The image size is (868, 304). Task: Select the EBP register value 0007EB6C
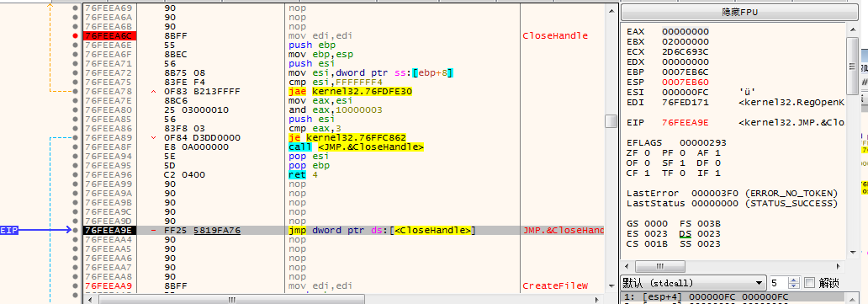click(685, 72)
